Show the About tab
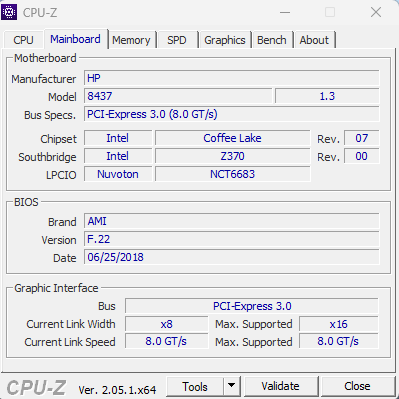The image size is (399, 399). pos(314,40)
